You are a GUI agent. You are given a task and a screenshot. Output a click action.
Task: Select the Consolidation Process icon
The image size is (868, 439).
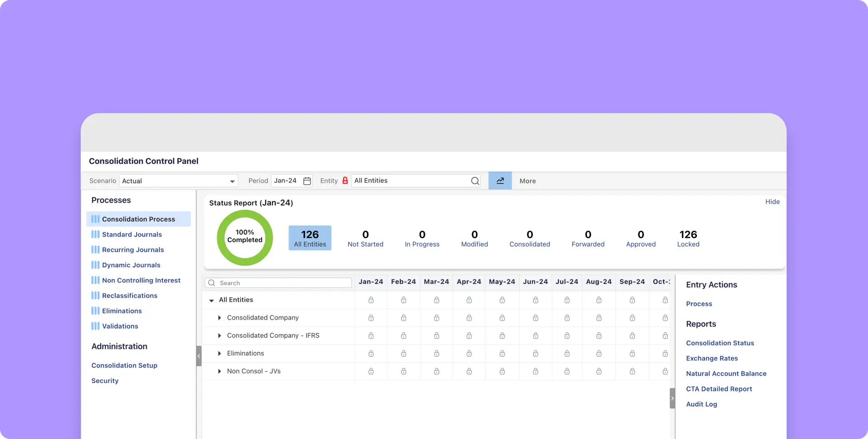click(95, 219)
